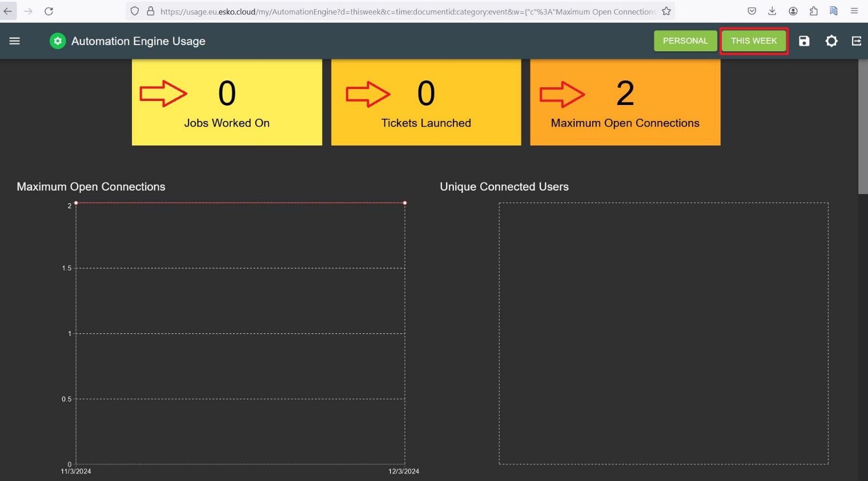
Task: Open the PERSONAL scope dropdown
Action: 685,41
